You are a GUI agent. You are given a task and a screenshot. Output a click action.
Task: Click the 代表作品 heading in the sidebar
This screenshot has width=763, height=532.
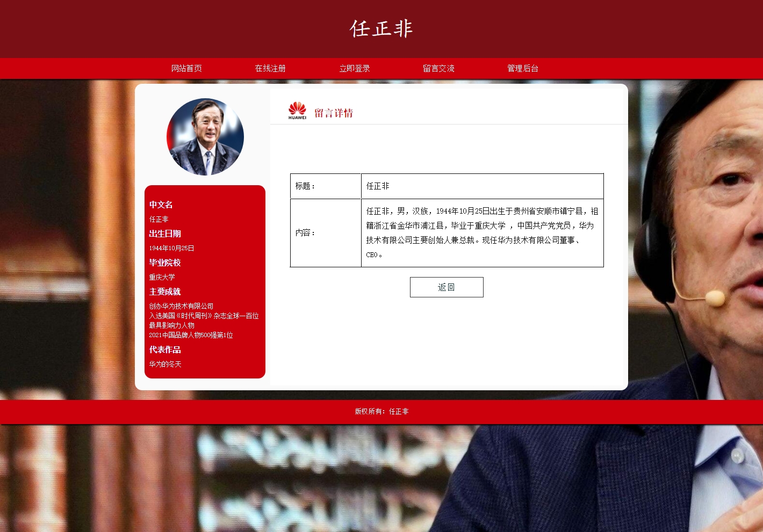coord(165,349)
